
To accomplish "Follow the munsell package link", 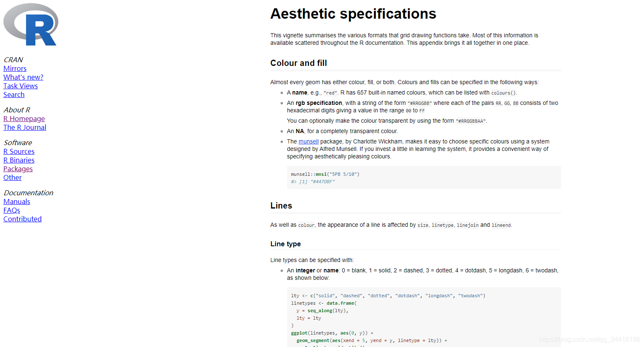I will 309,141.
